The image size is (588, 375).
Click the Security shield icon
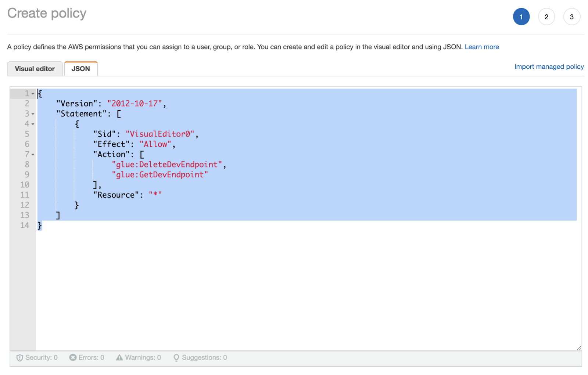[20, 358]
